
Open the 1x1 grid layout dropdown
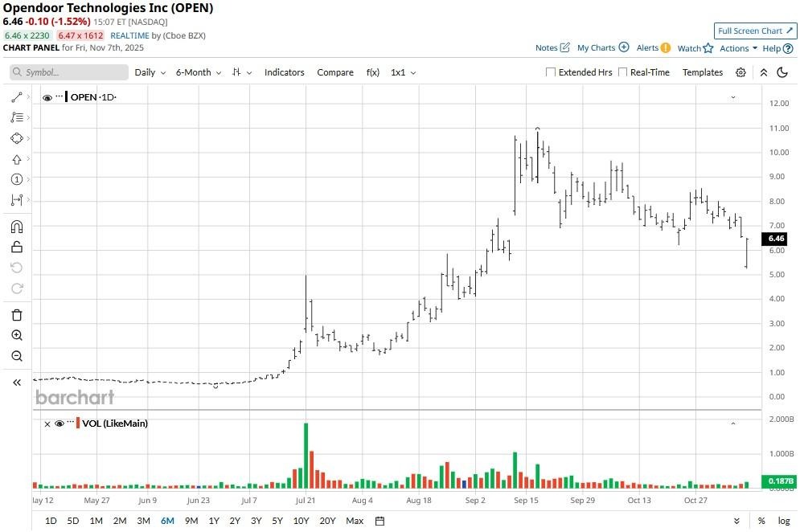pyautogui.click(x=404, y=72)
